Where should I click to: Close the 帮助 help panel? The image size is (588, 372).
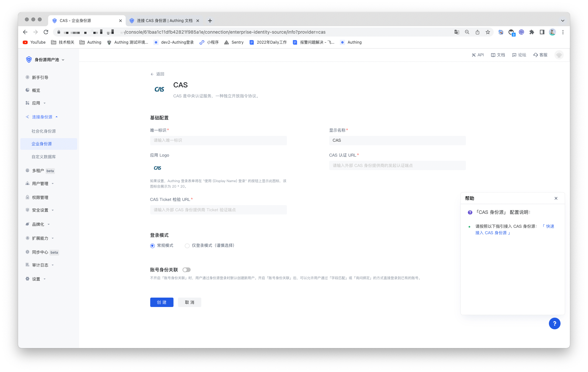(556, 198)
